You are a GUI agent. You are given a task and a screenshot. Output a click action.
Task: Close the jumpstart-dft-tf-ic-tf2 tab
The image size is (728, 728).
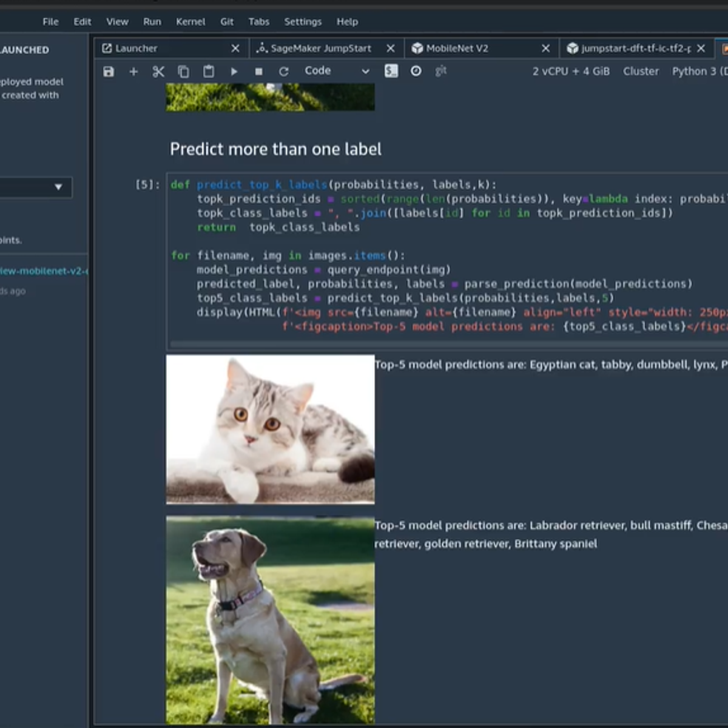click(701, 49)
